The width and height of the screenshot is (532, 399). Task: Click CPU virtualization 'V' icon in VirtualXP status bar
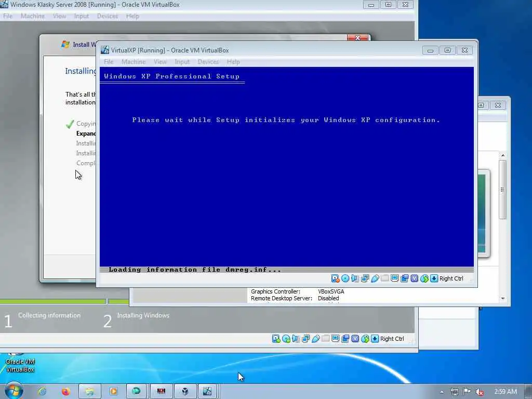click(414, 278)
